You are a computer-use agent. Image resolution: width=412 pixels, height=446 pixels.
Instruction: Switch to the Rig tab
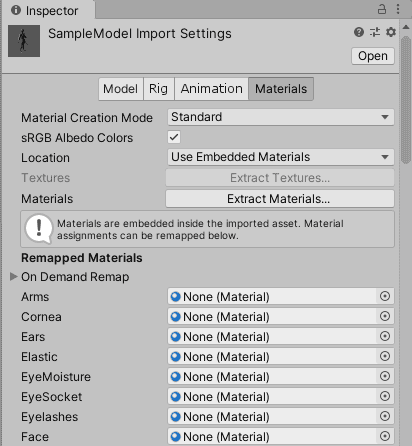tap(159, 89)
